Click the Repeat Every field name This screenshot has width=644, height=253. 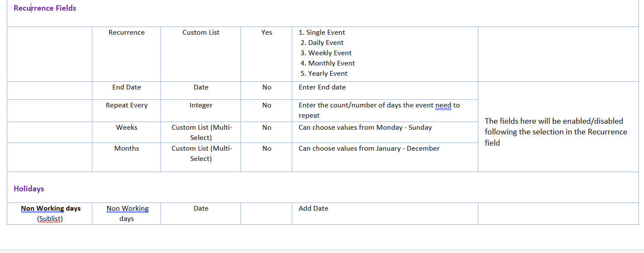pos(127,105)
